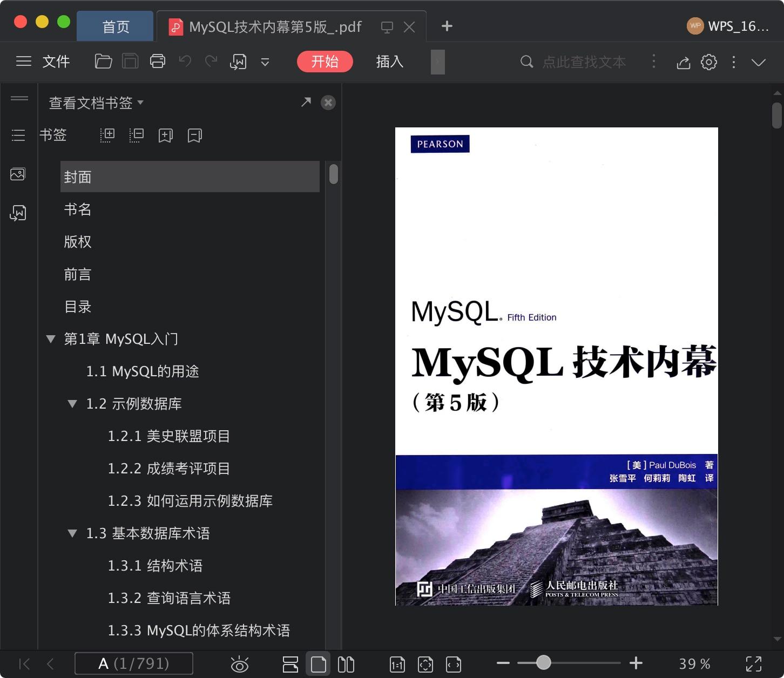Screen dimensions: 784x678
Task: Switch to the 首页 tab
Action: click(116, 26)
